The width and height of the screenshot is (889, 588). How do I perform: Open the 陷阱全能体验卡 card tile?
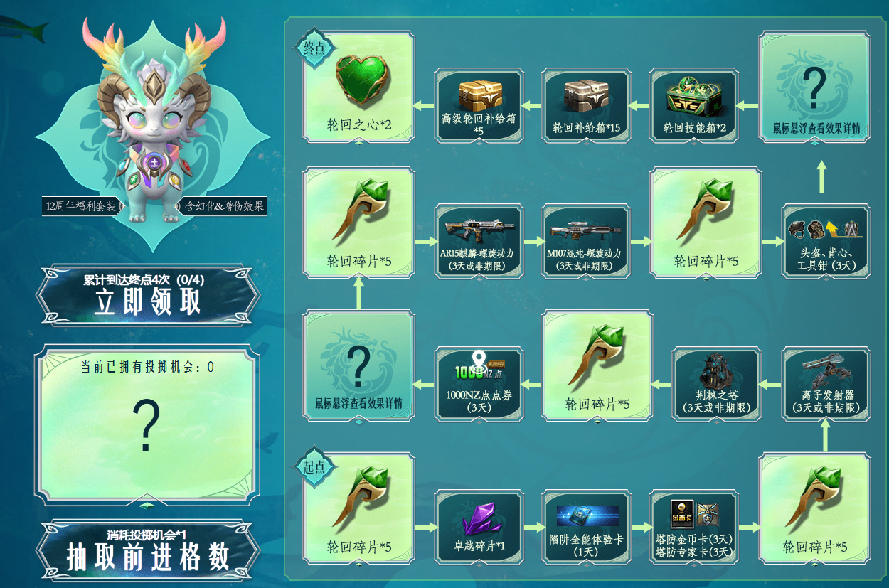click(587, 525)
